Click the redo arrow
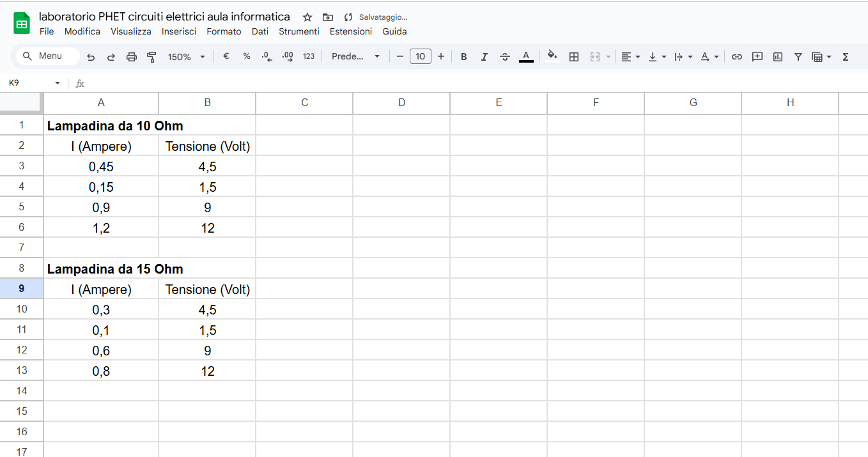Screen dimensions: 868x457 click(x=111, y=57)
